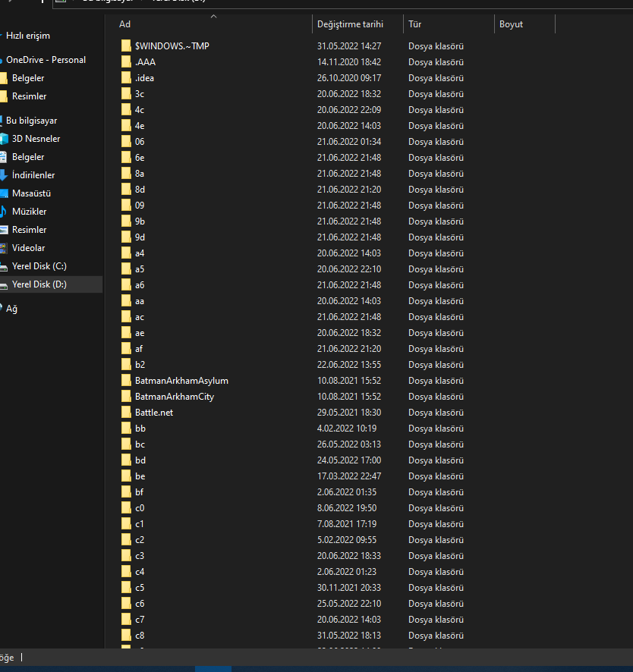This screenshot has height=672, width=633.
Task: Select Bu bilgisayar in navigation pane
Action: click(31, 121)
